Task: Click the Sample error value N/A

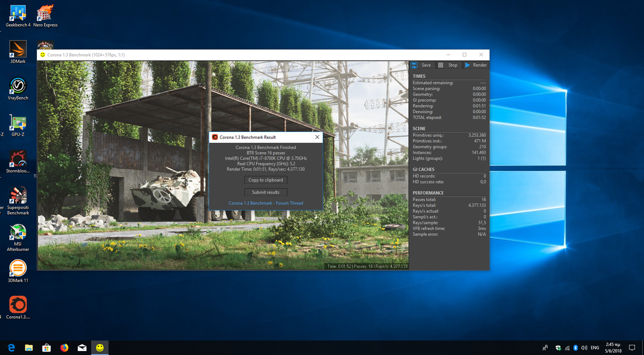Action: [x=482, y=234]
